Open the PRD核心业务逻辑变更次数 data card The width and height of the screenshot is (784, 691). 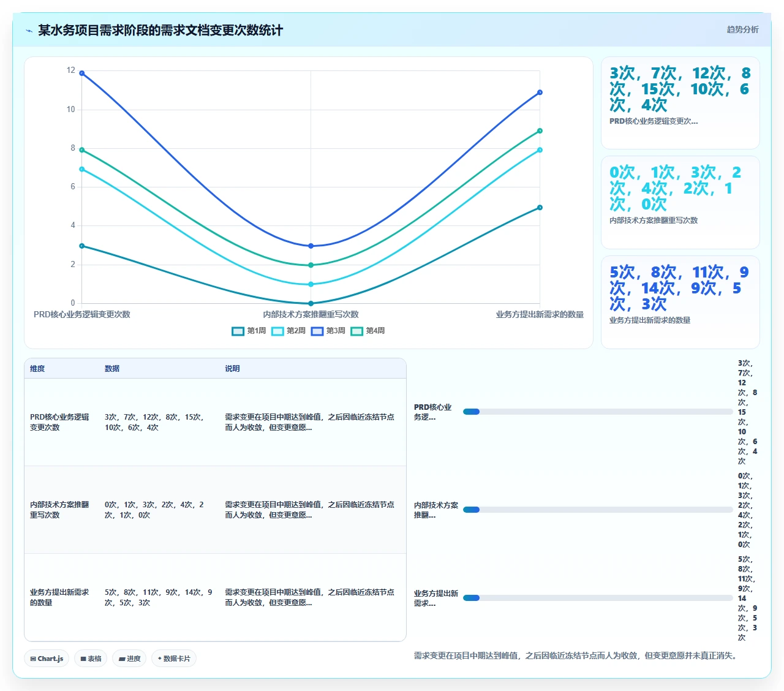(680, 103)
